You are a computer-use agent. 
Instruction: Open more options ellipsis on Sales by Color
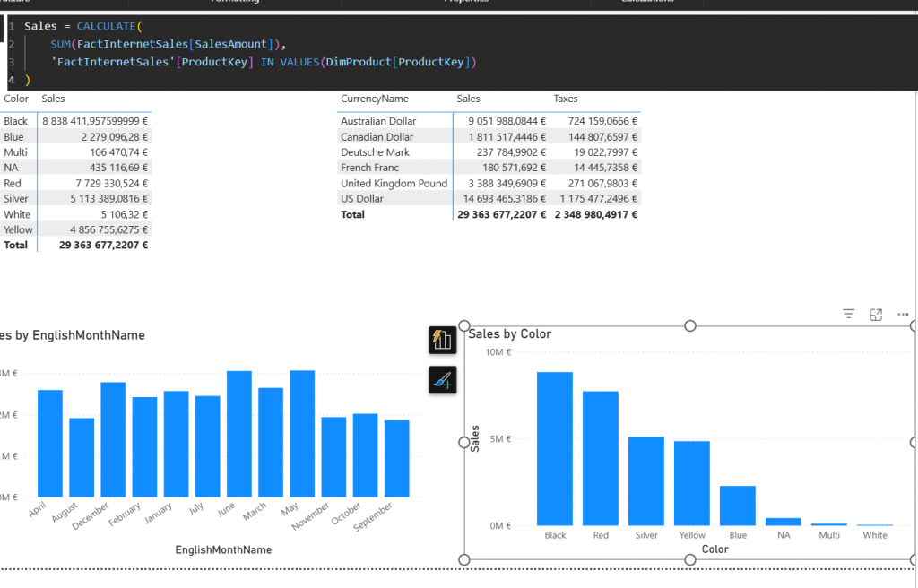click(x=903, y=314)
